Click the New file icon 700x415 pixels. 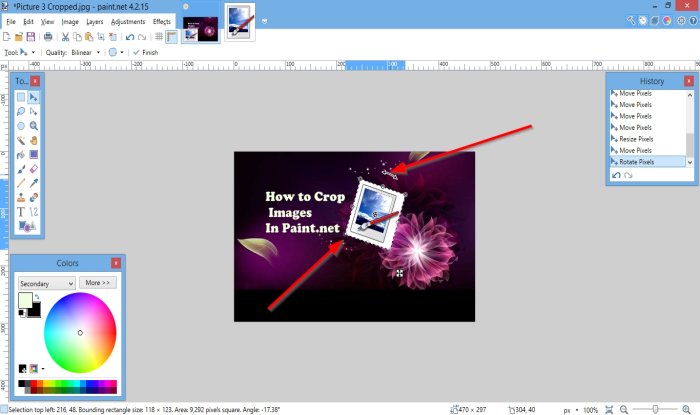tap(7, 37)
